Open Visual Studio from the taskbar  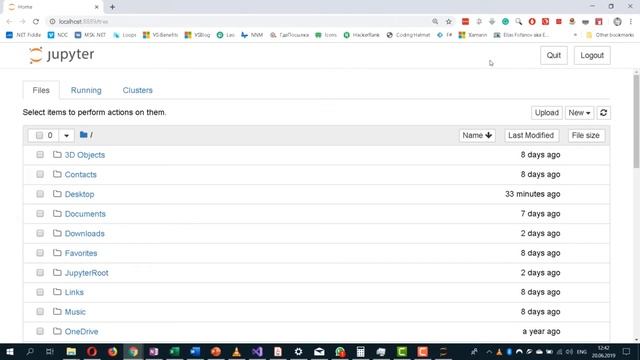pos(257,351)
